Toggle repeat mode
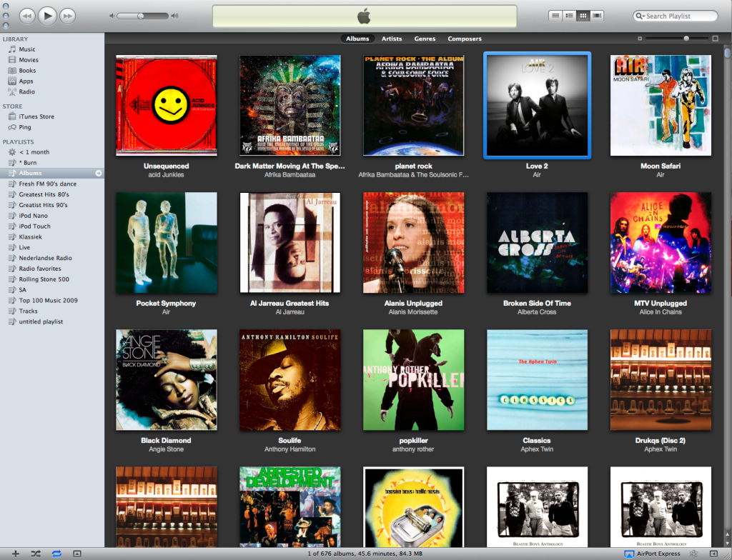 (56, 554)
